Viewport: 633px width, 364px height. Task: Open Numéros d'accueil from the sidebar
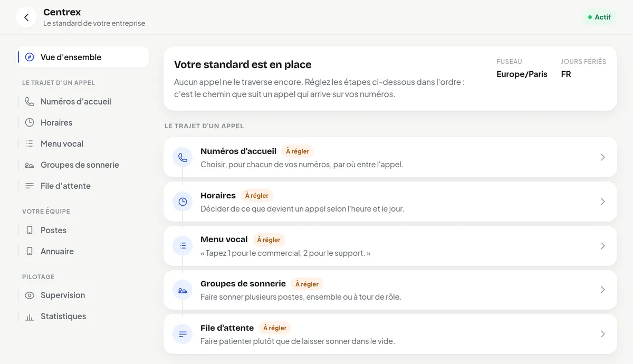pos(83,101)
